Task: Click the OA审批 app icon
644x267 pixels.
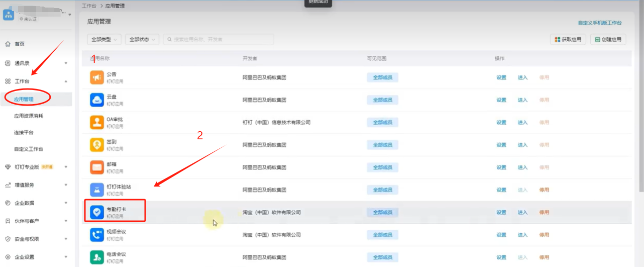Action: (x=96, y=122)
